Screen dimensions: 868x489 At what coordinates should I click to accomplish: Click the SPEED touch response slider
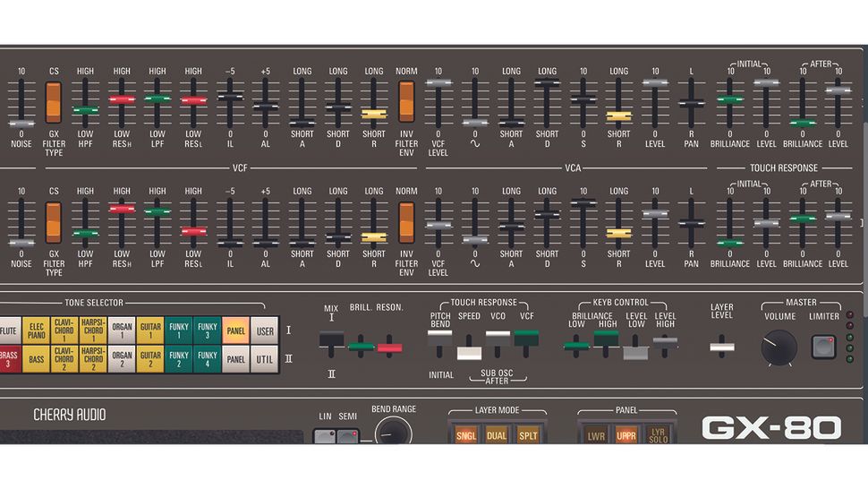pos(470,354)
